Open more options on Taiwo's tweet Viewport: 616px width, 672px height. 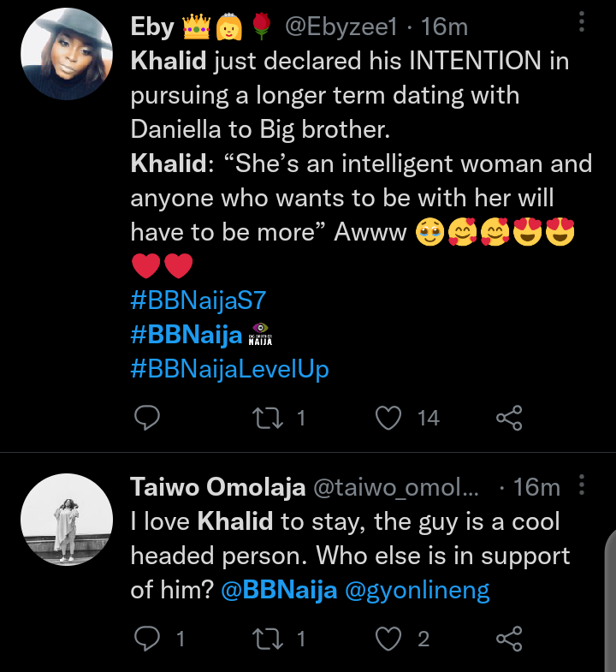pyautogui.click(x=583, y=486)
